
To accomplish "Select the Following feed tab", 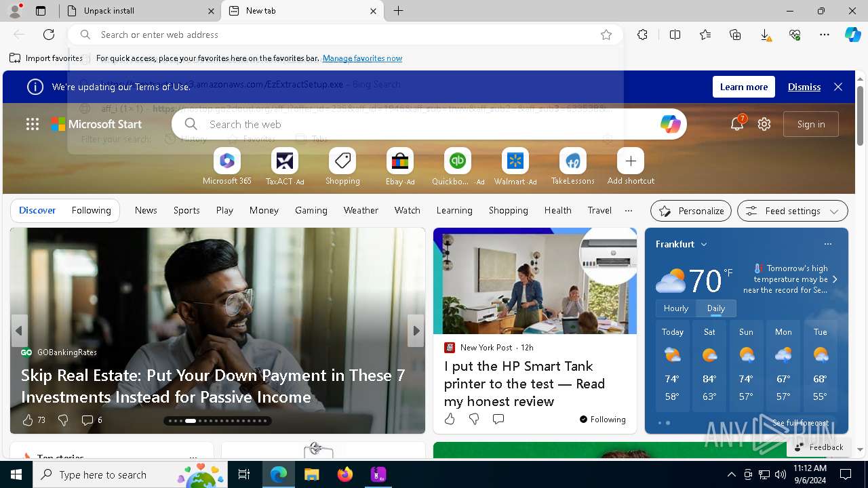I will [91, 210].
